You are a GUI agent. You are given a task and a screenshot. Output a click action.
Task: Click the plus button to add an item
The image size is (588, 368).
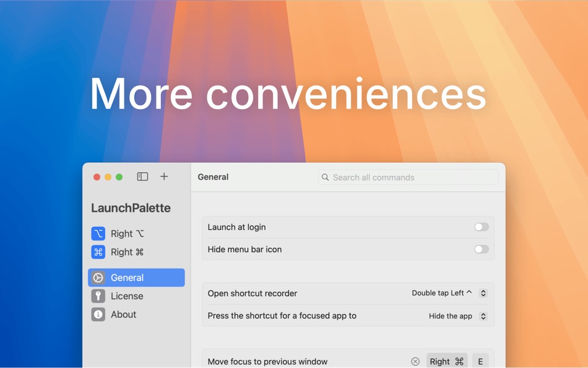164,177
